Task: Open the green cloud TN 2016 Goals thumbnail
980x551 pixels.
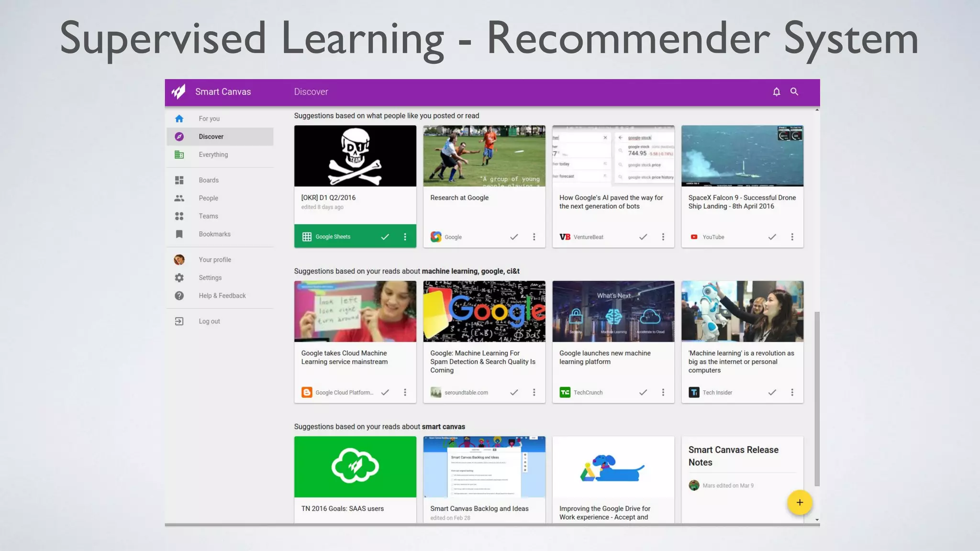Action: point(355,467)
